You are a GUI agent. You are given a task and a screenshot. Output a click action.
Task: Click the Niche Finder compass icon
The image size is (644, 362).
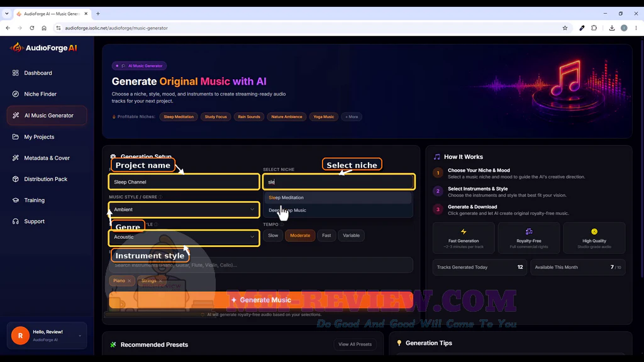click(x=16, y=94)
